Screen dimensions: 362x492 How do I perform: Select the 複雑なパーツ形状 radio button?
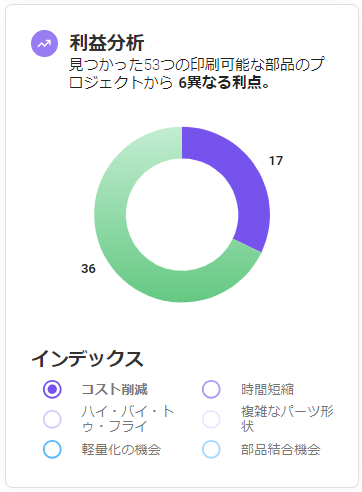click(x=211, y=419)
